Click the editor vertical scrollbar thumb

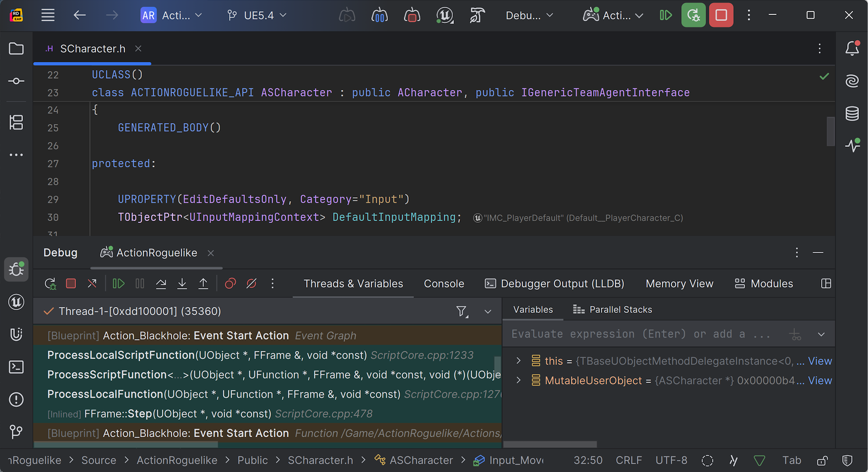pos(830,131)
